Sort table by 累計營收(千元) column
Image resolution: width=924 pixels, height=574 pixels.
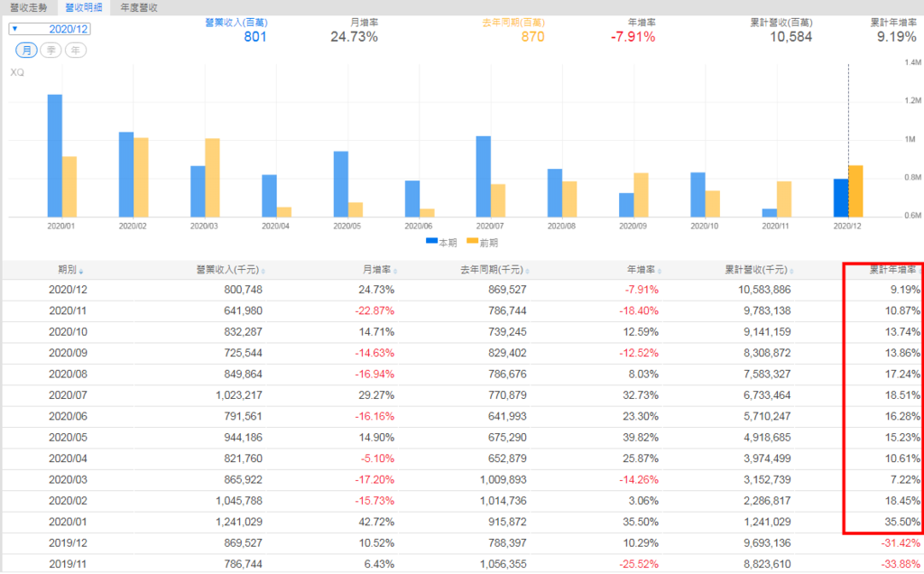point(759,270)
